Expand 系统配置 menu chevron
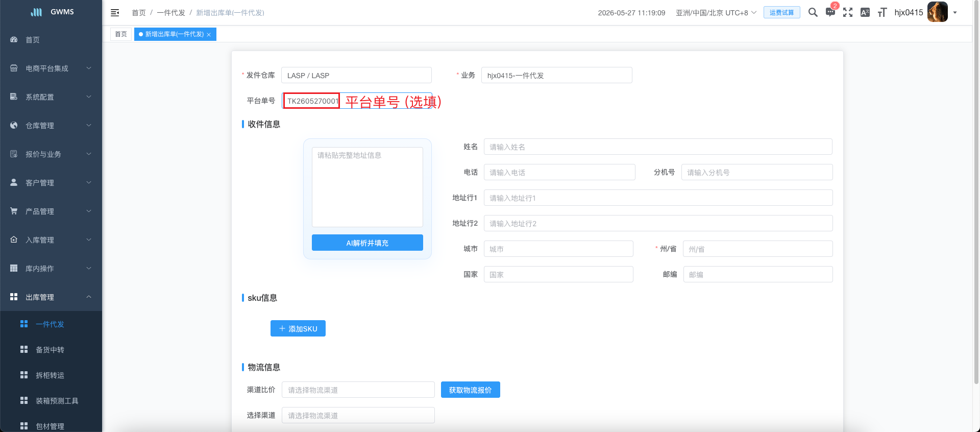 tap(89, 97)
